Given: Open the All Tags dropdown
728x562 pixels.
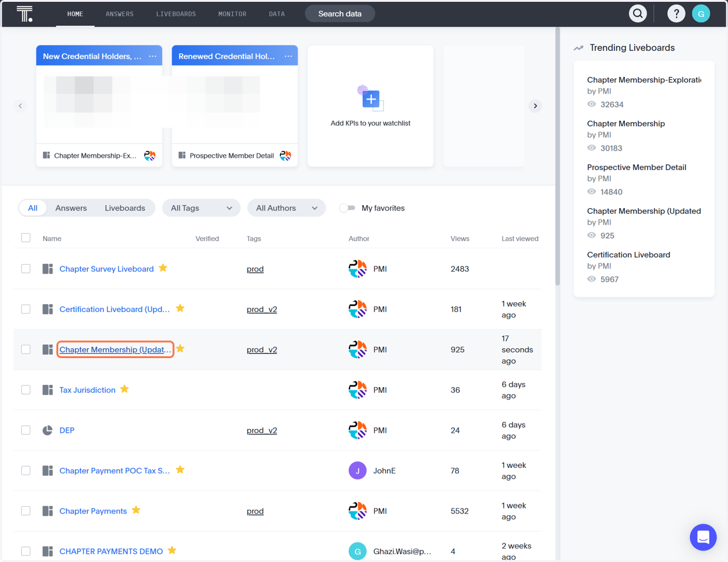Looking at the screenshot, I should pyautogui.click(x=201, y=208).
